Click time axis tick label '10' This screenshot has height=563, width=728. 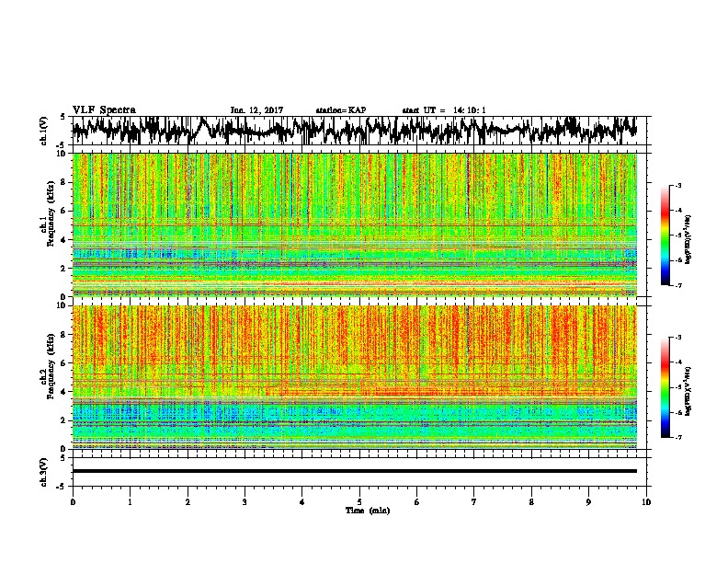[646, 501]
